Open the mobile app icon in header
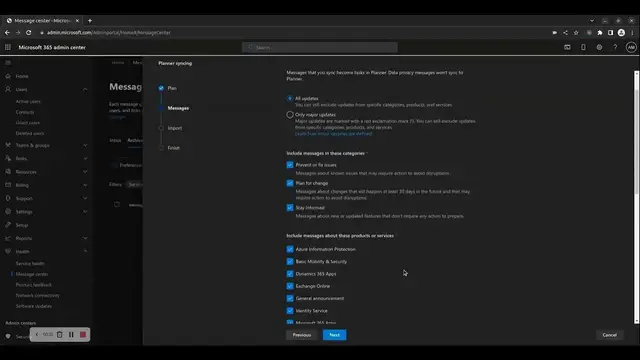Viewport: 640px width, 360px height. click(x=583, y=47)
